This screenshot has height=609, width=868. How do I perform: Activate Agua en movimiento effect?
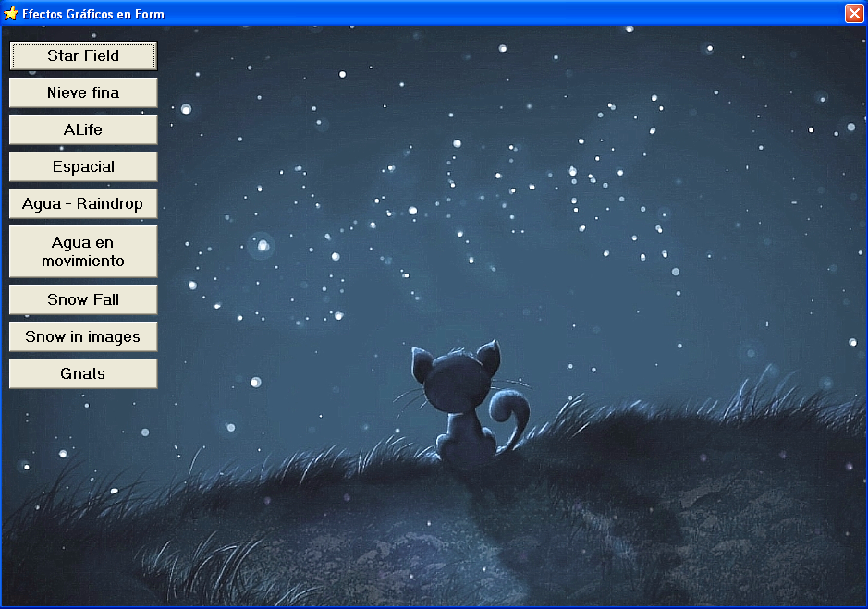83,251
